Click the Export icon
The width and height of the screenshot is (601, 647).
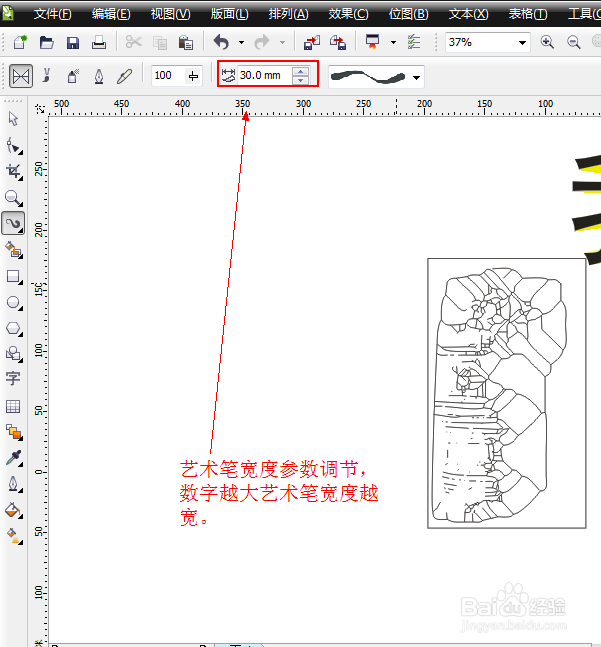click(x=338, y=43)
